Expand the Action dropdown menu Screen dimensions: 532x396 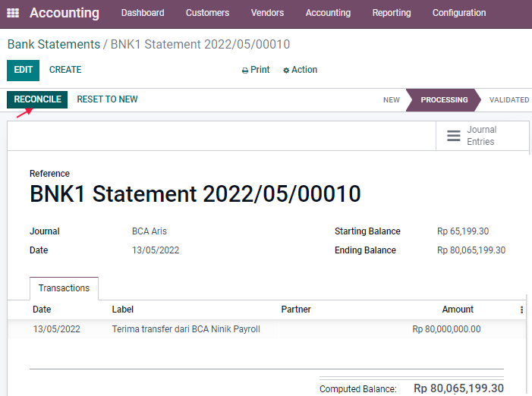pyautogui.click(x=301, y=70)
